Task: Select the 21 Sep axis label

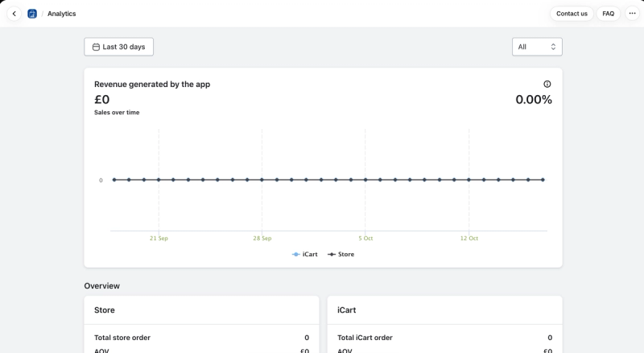Action: tap(159, 239)
